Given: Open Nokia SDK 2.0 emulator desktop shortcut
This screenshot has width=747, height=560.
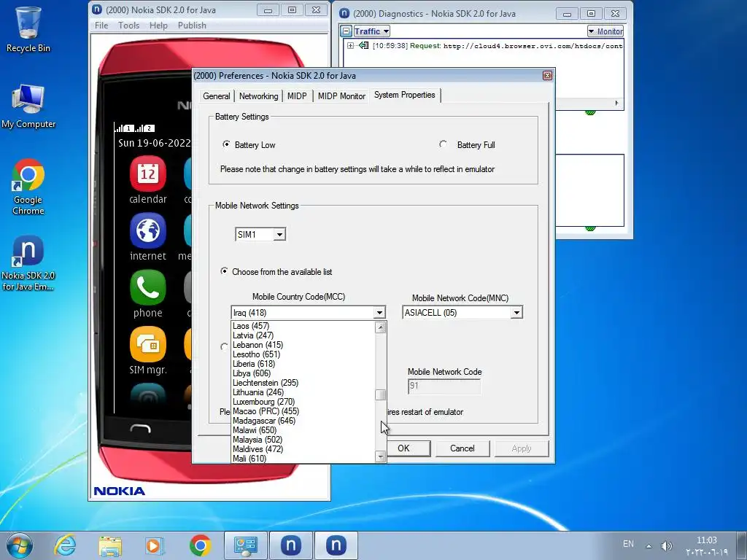Looking at the screenshot, I should click(28, 262).
